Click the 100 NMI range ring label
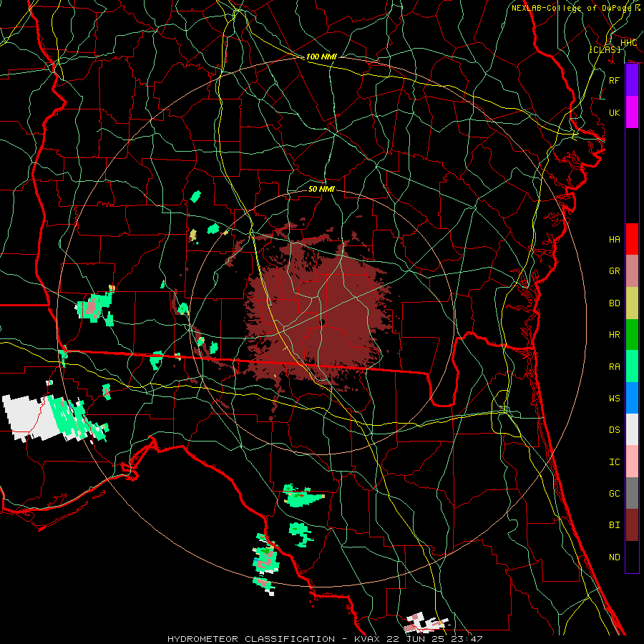644x644 pixels. (321, 57)
